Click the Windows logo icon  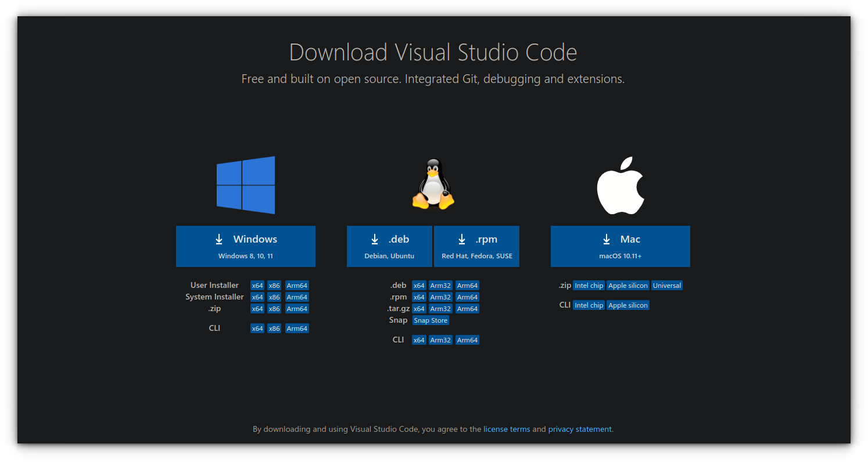(x=246, y=185)
